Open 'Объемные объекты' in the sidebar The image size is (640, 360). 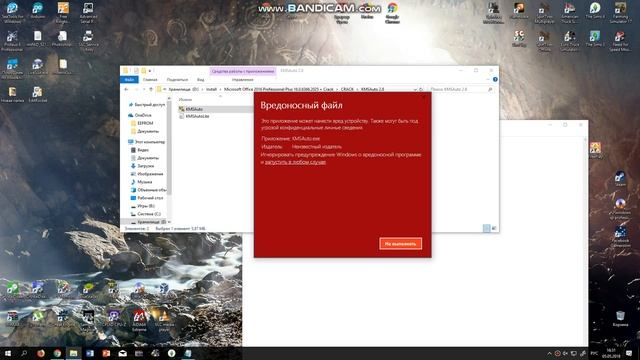pos(148,190)
